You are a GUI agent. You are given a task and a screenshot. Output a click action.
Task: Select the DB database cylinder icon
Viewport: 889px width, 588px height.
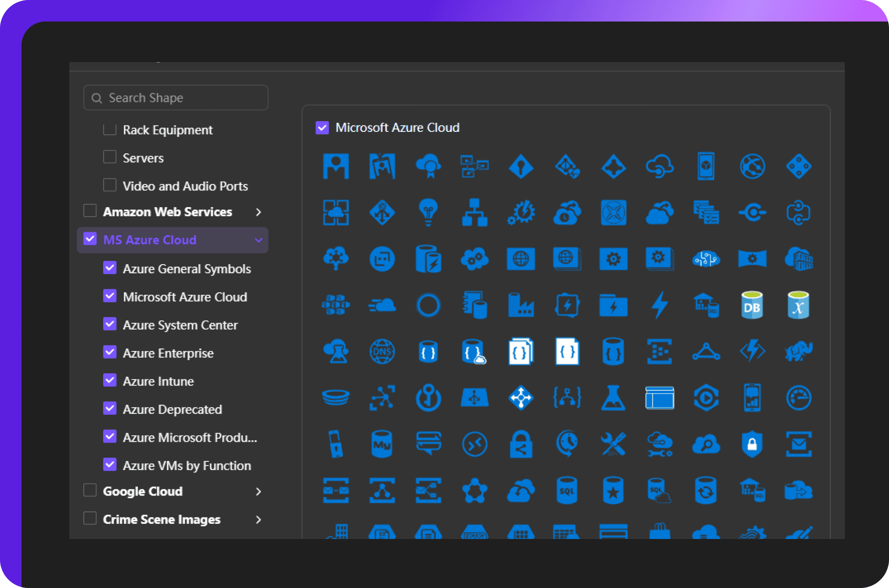coord(752,305)
